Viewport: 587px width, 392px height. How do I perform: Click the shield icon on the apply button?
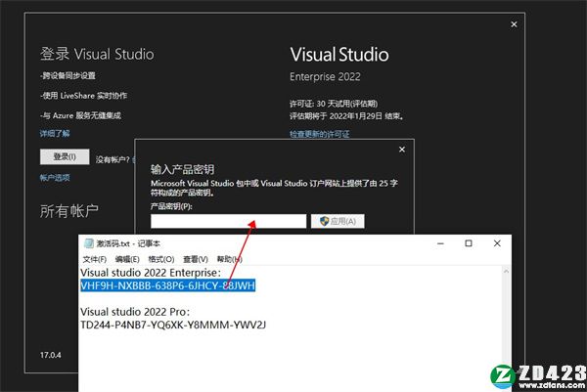point(324,221)
